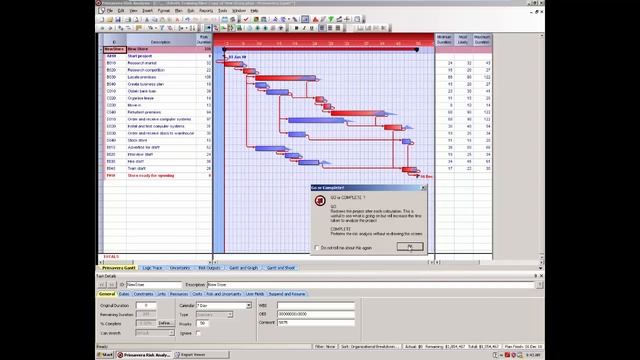Click the New file toolbar icon
This screenshot has width=640, height=360.
point(102,19)
